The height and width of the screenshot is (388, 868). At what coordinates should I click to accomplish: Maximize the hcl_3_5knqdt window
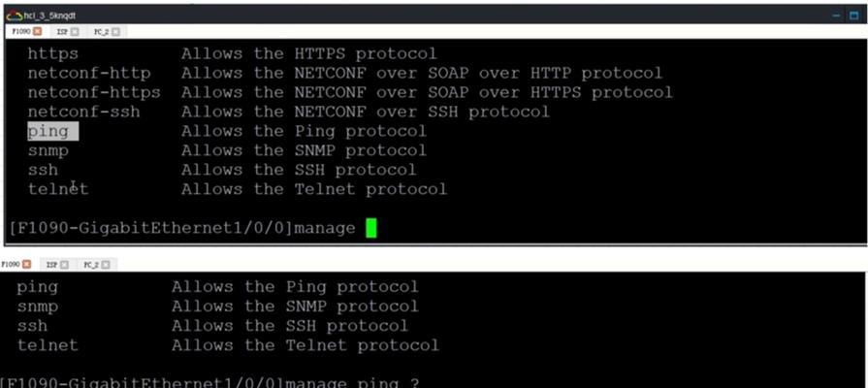point(854,16)
